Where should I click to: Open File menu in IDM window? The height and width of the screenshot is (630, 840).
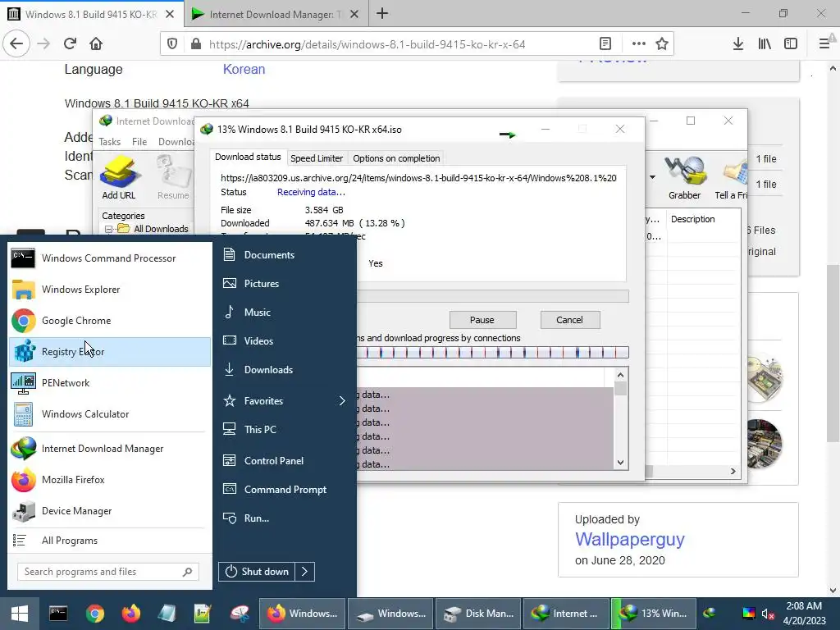click(x=139, y=141)
